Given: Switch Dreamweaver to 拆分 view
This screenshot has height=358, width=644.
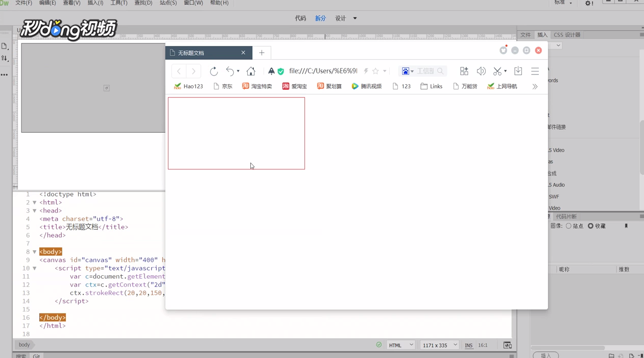Looking at the screenshot, I should coord(320,18).
